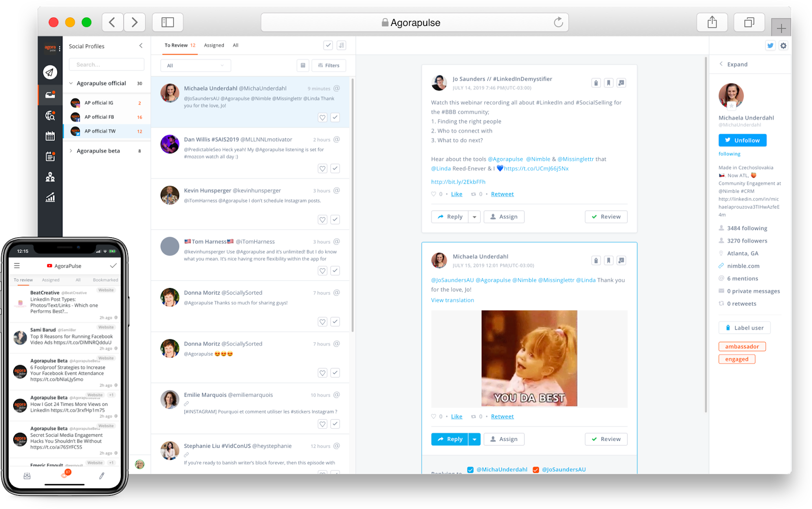Mark Dan Willis' tweet as reviewed with checkmark

click(335, 168)
